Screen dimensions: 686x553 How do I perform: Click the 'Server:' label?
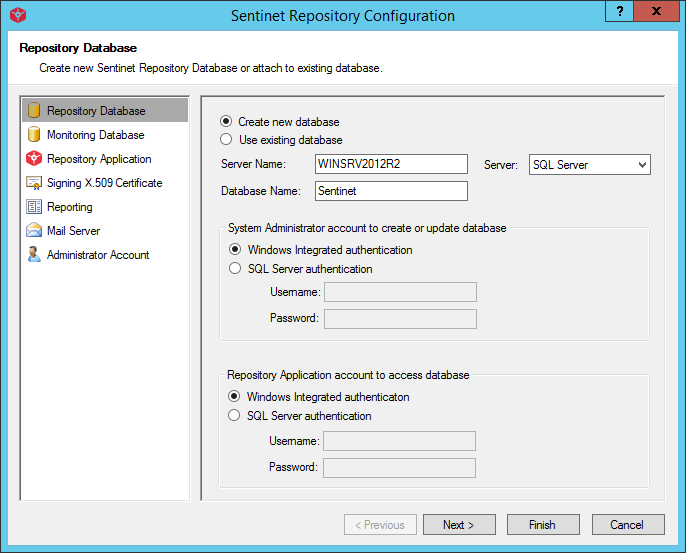point(500,165)
